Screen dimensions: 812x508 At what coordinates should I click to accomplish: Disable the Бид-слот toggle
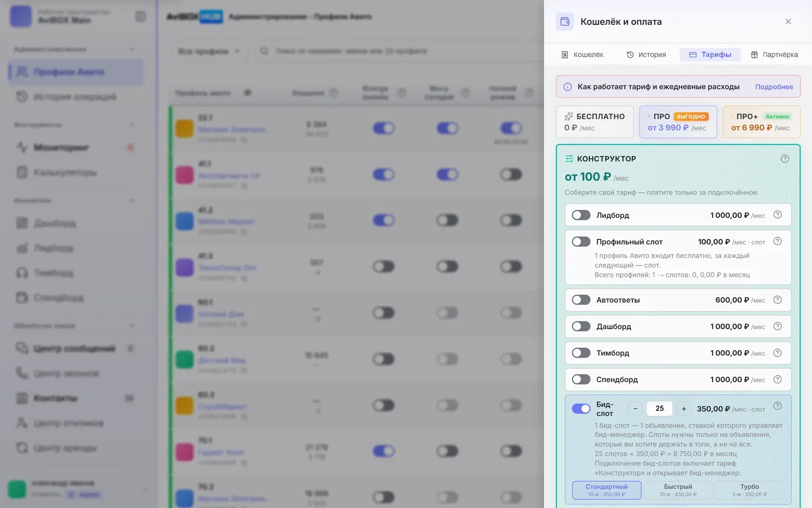point(581,408)
